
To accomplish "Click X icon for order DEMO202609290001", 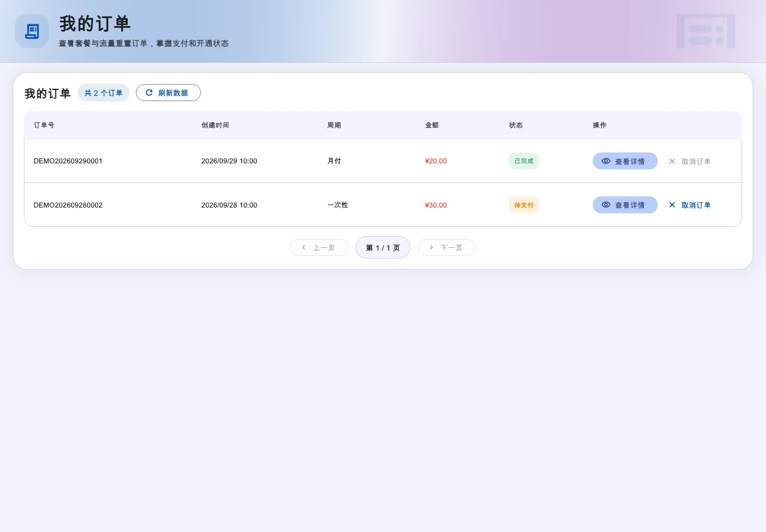I will point(672,161).
